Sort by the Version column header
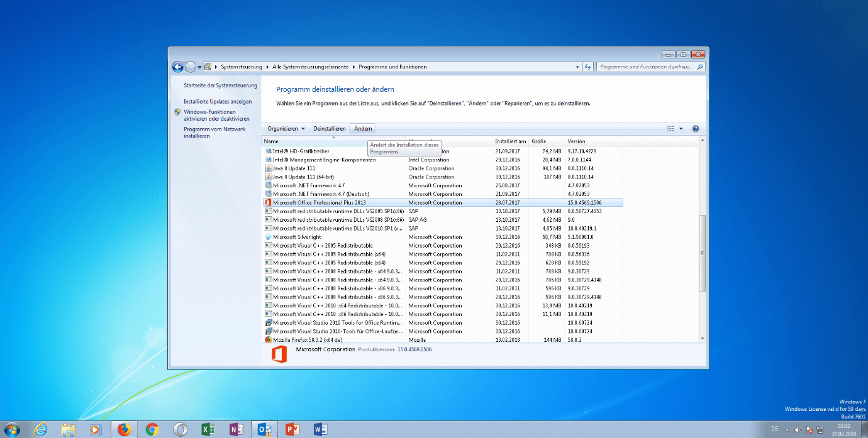This screenshot has height=438, width=868. click(x=594, y=141)
